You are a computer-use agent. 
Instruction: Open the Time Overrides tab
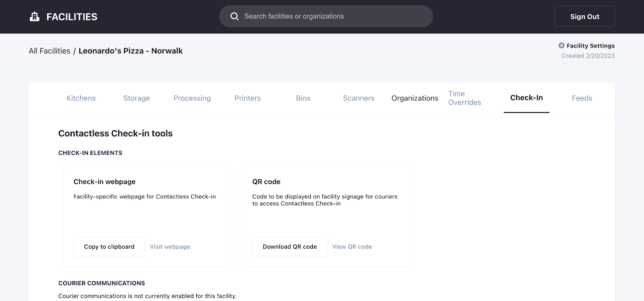464,98
